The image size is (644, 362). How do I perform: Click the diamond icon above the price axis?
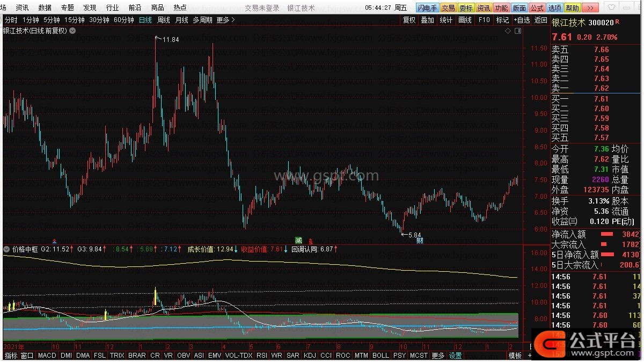point(508,31)
